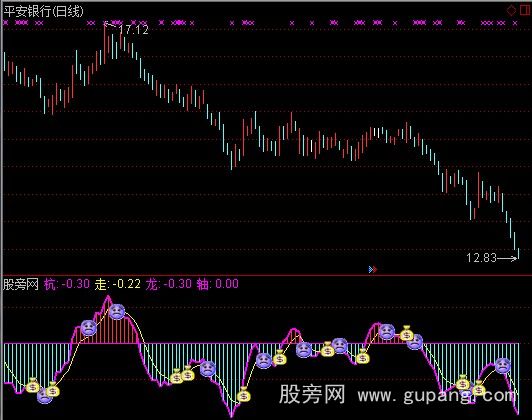This screenshot has width=532, height=420.
Task: Click the blue-red double arrow marker
Action: [x=373, y=269]
